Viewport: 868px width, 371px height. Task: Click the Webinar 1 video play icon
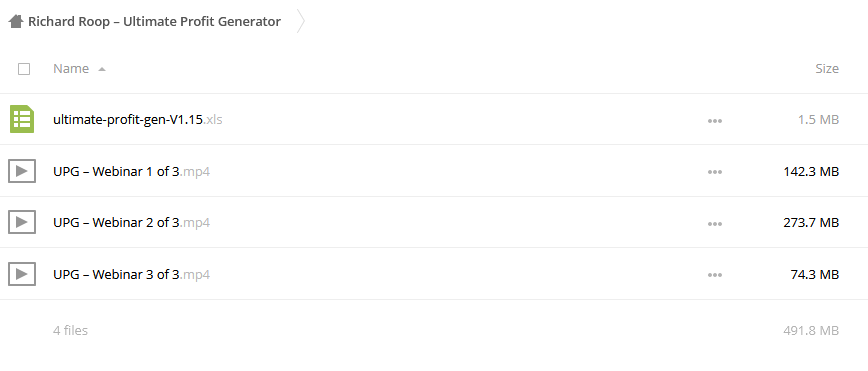pos(22,171)
